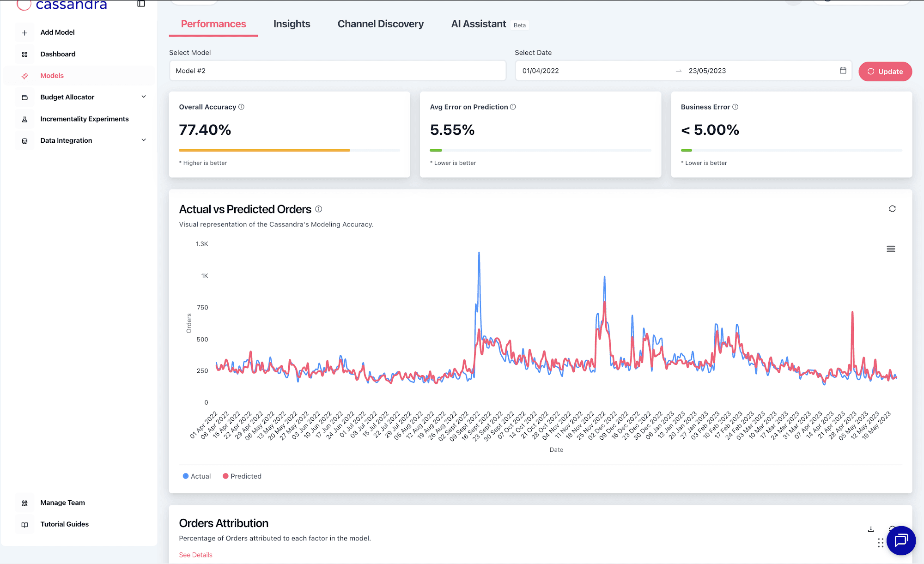Click the Manage Team people icon
924x564 pixels.
click(x=24, y=503)
